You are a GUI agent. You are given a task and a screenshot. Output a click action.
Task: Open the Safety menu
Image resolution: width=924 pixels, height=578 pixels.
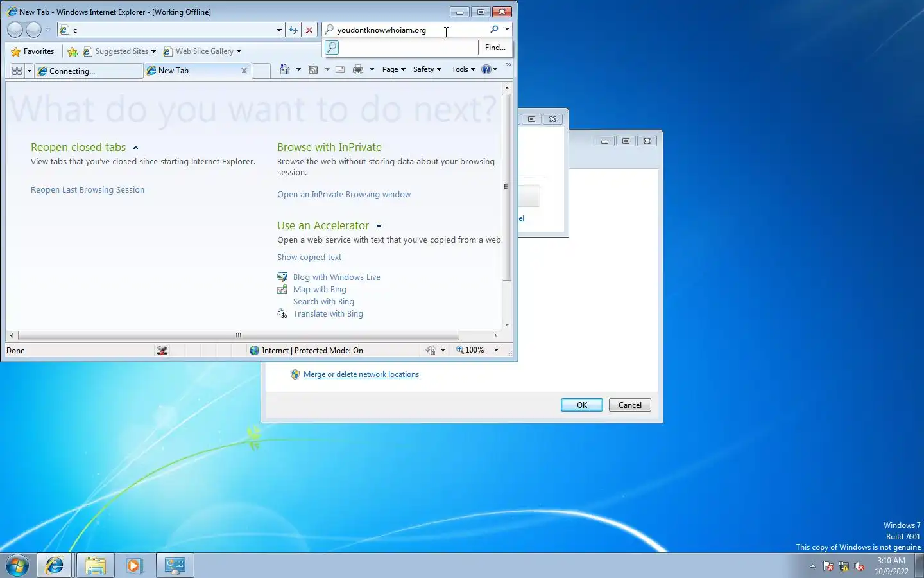427,69
